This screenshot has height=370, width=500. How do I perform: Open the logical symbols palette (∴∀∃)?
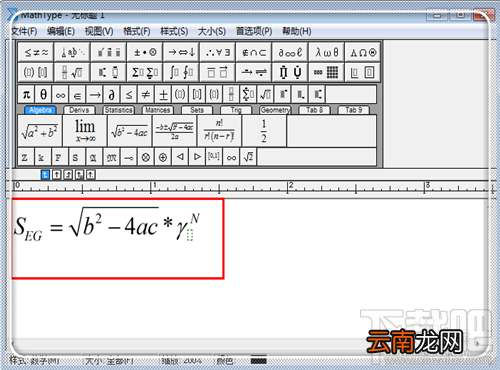218,52
